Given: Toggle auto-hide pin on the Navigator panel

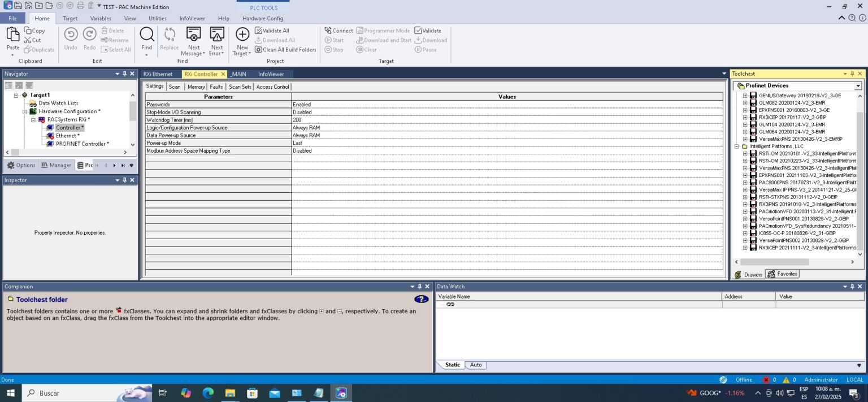Looking at the screenshot, I should [124, 74].
